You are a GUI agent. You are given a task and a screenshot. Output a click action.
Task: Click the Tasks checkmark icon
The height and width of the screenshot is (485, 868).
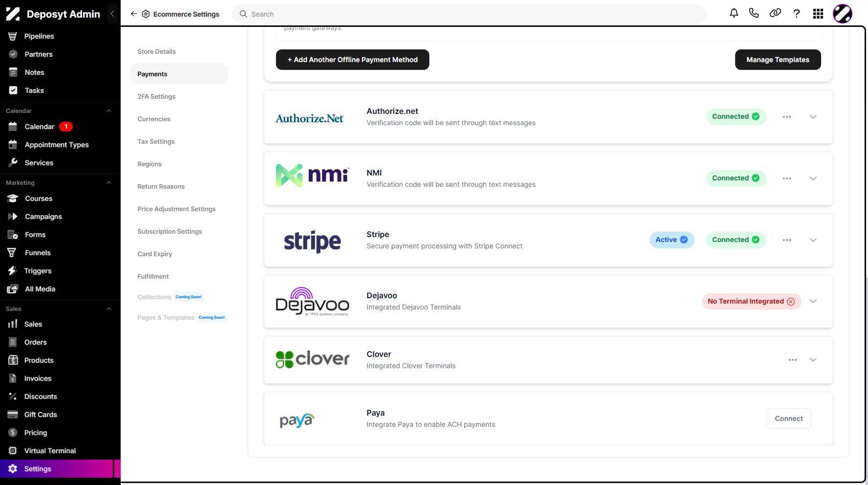click(13, 90)
